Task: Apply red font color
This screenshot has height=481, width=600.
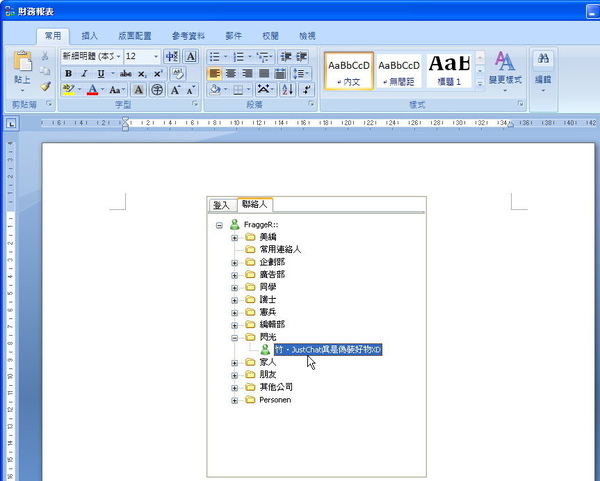Action: point(93,90)
